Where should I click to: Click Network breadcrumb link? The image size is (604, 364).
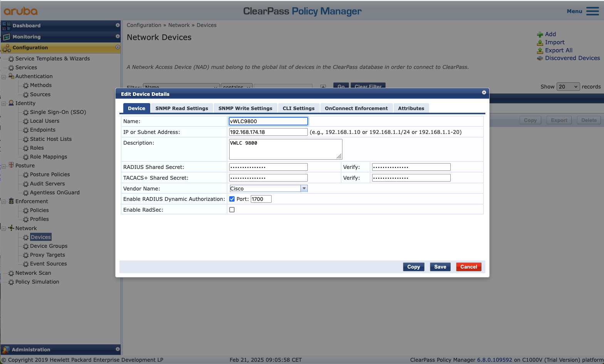click(x=179, y=25)
